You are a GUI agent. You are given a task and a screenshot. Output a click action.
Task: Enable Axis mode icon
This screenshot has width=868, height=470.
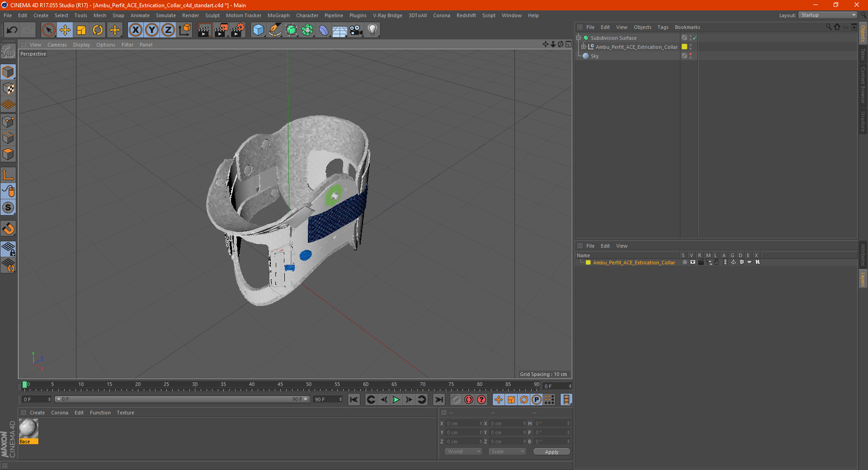(x=9, y=175)
